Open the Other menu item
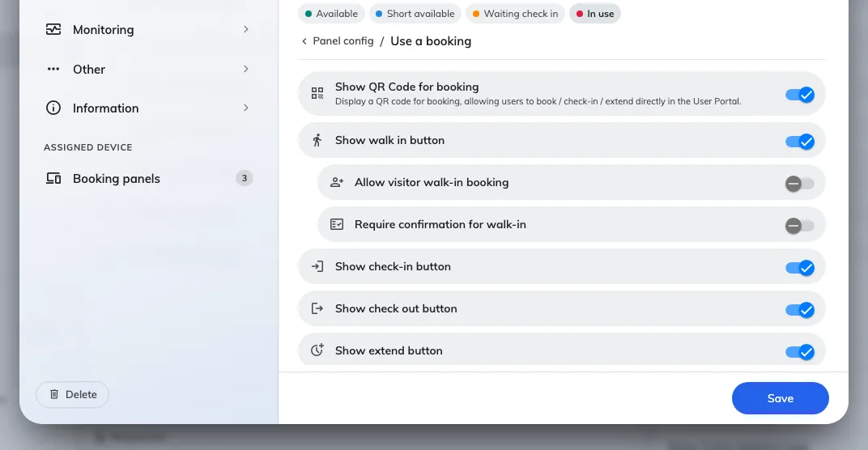The image size is (868, 450). (147, 69)
